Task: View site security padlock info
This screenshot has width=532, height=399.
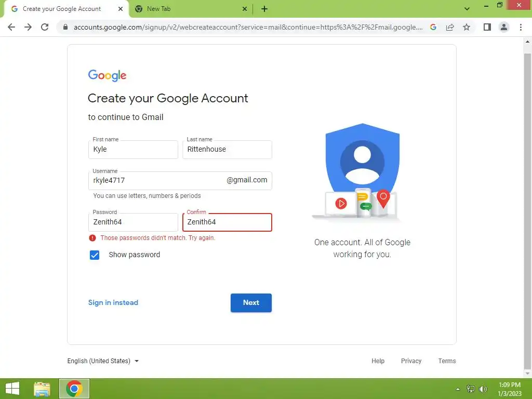Action: 65,27
